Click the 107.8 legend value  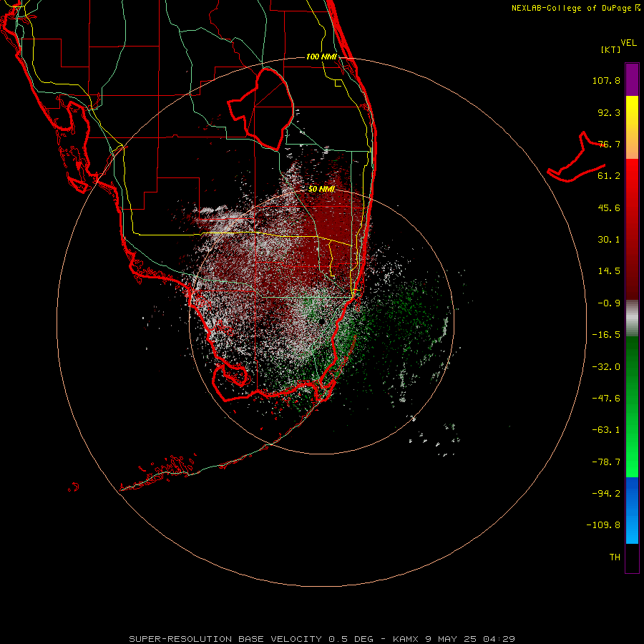(x=606, y=80)
